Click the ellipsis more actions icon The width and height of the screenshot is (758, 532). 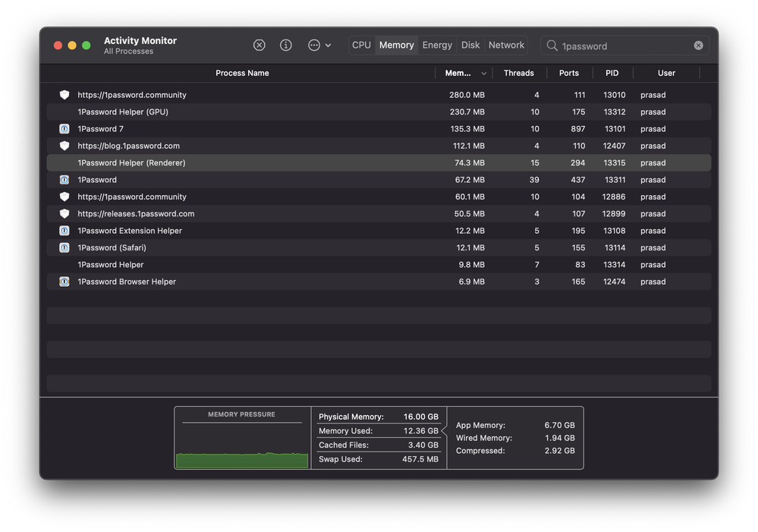[314, 46]
